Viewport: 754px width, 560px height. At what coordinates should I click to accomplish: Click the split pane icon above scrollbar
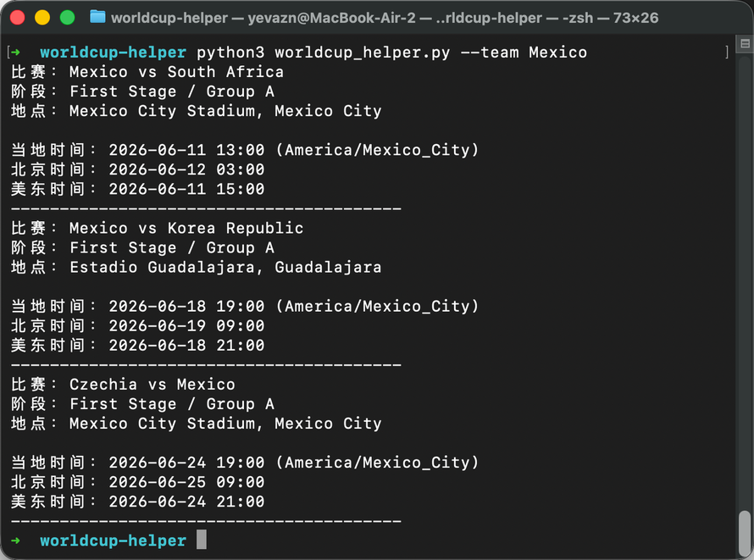click(745, 44)
